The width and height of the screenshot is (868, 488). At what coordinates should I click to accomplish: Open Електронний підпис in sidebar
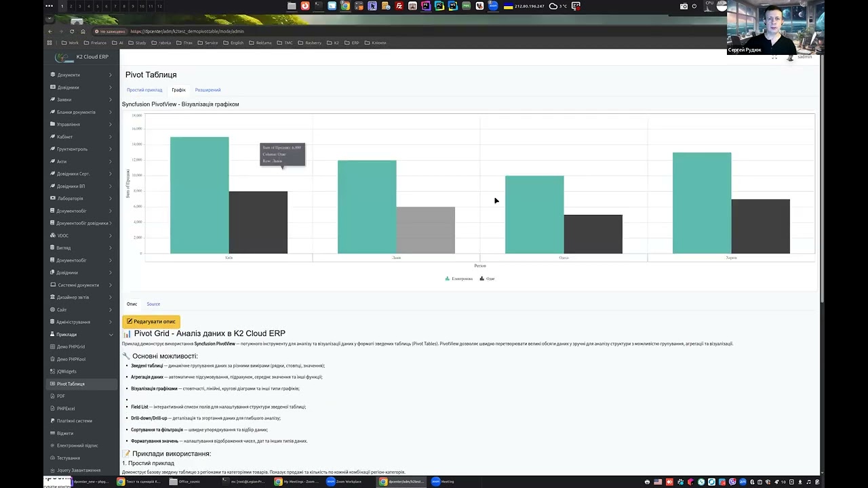click(81, 445)
